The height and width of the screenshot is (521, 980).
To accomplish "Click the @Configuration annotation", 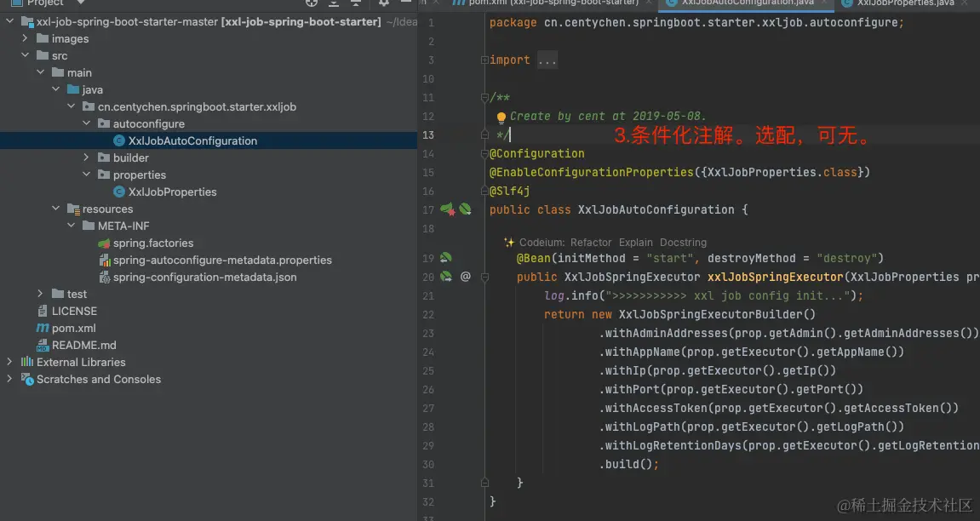I will coord(537,154).
